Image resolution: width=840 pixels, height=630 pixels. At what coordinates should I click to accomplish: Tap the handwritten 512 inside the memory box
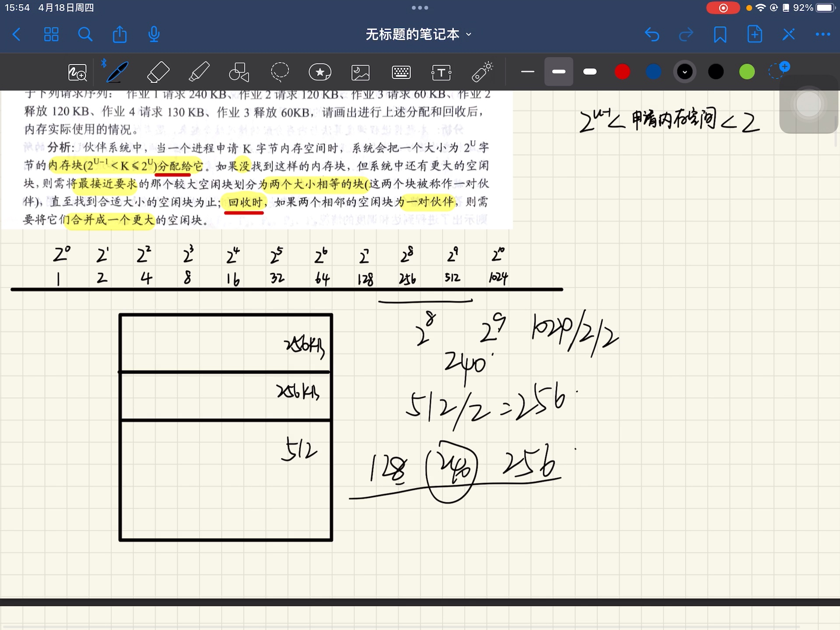pos(299,449)
